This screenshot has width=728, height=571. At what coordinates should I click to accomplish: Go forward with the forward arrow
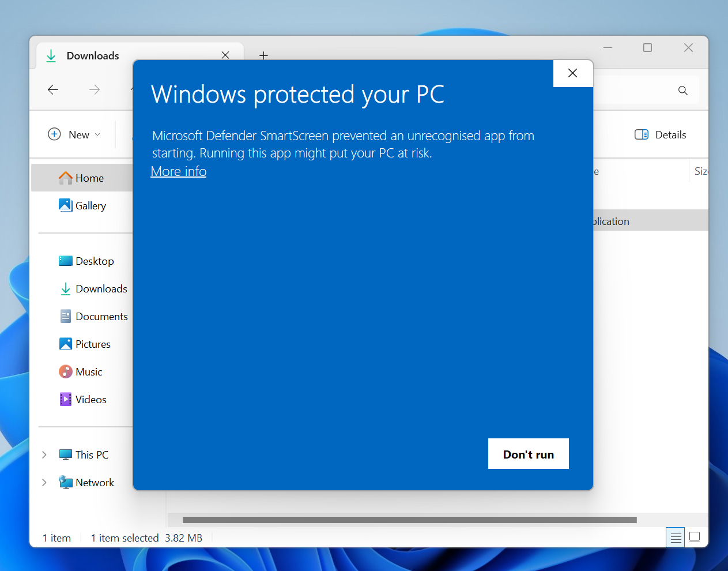pyautogui.click(x=95, y=89)
